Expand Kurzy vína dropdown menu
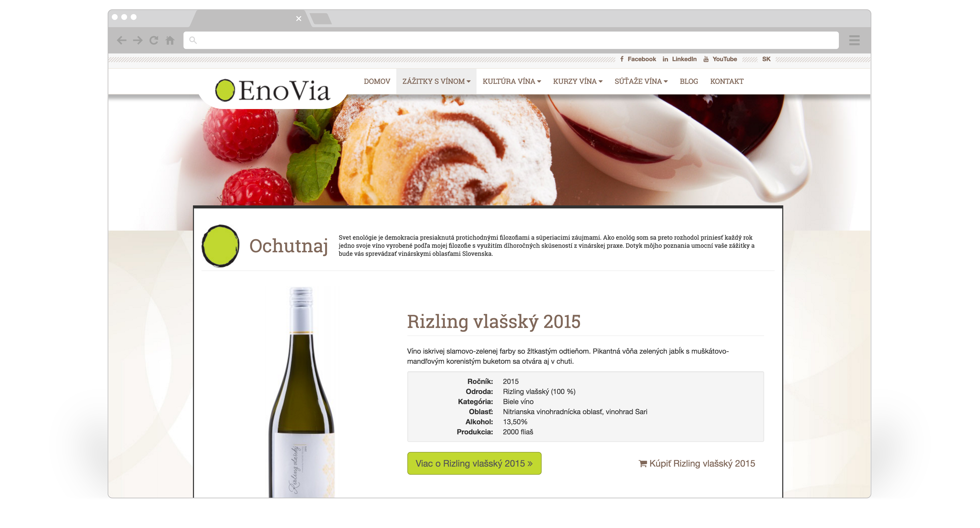Image resolution: width=980 pixels, height=528 pixels. tap(578, 82)
